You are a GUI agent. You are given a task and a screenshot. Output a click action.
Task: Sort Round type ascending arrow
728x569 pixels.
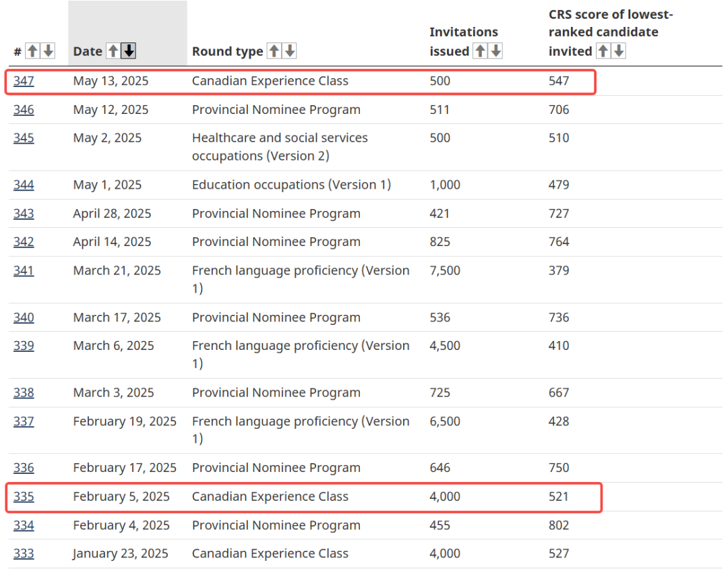coord(274,51)
